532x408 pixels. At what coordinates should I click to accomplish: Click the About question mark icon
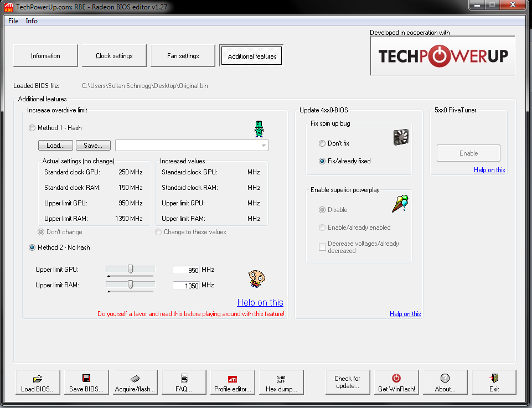(x=445, y=378)
